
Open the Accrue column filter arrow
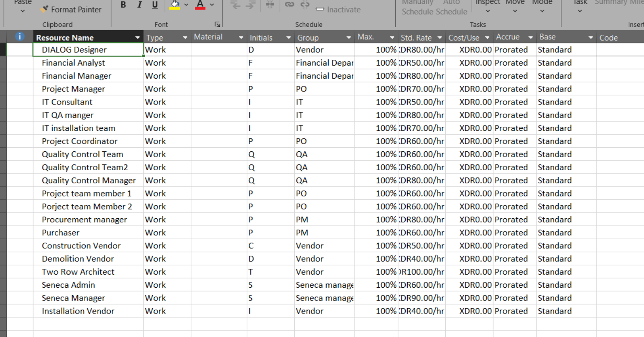tap(531, 38)
